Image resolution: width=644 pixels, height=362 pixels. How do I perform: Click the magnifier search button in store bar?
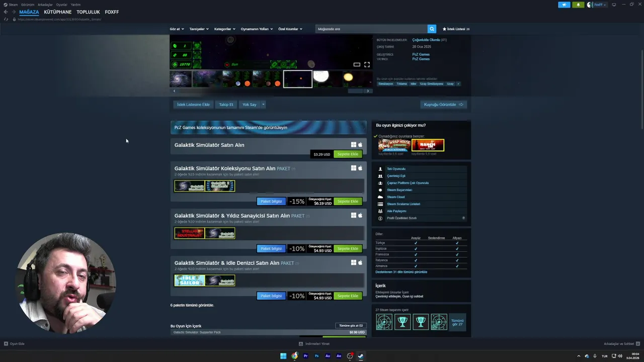[432, 29]
